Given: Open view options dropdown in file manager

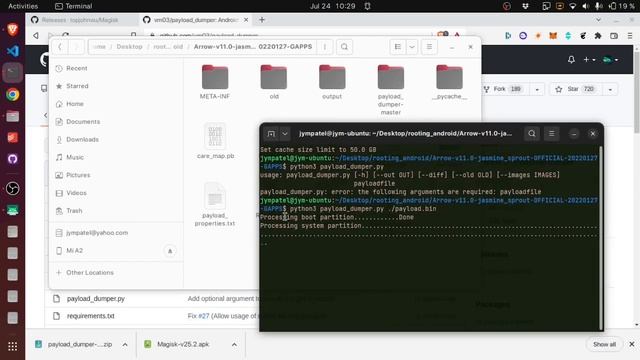Looking at the screenshot, I should pos(412,47).
